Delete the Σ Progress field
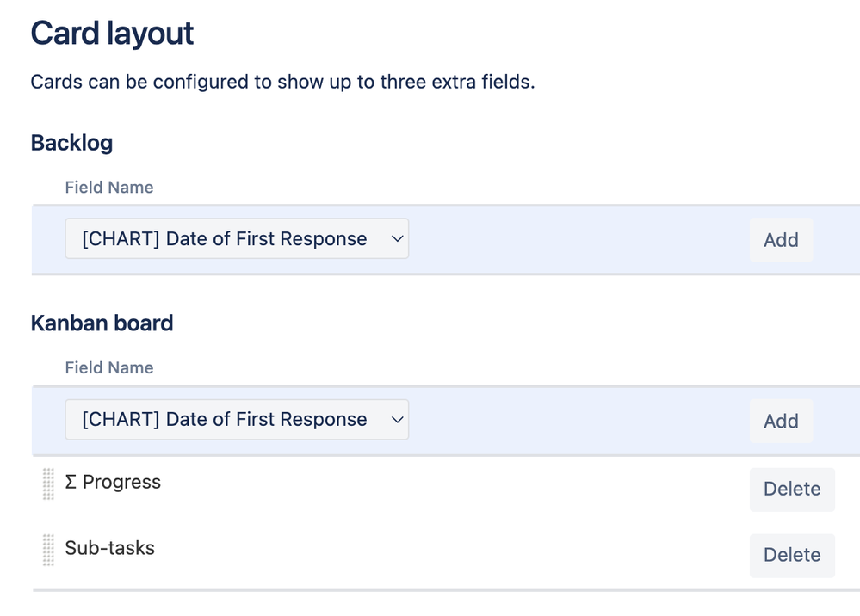 point(791,489)
